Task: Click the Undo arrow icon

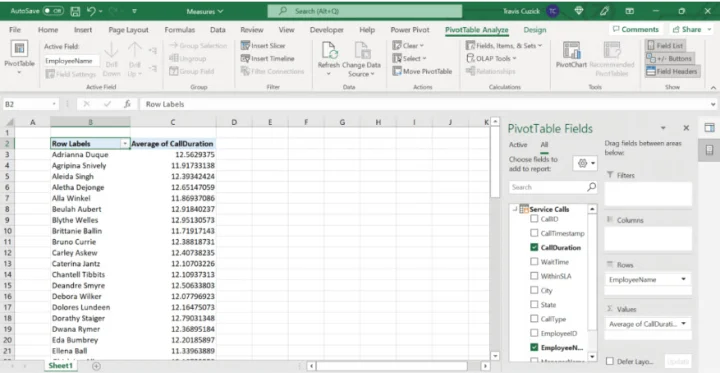Action: coord(91,11)
